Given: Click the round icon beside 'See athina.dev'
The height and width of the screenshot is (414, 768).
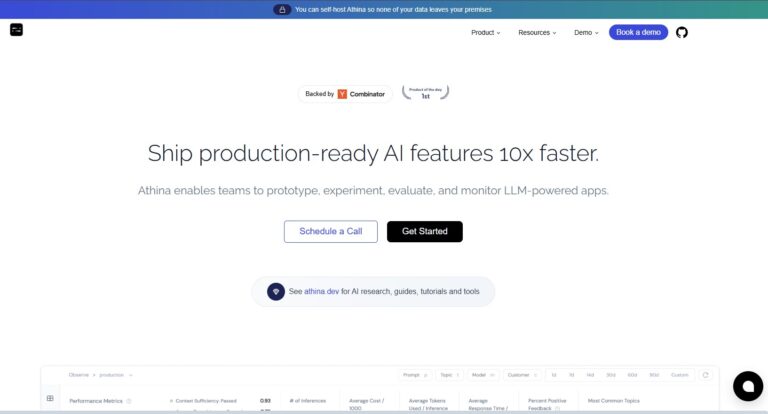Looking at the screenshot, I should (x=276, y=292).
